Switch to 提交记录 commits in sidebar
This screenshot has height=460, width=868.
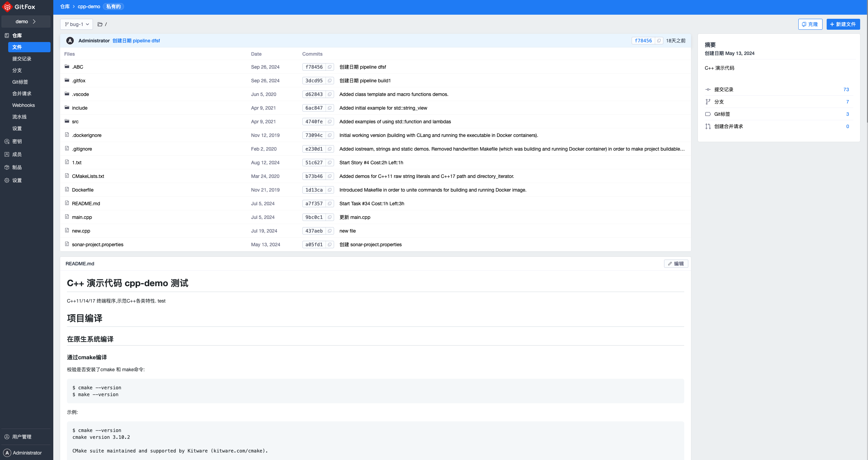[x=22, y=59]
